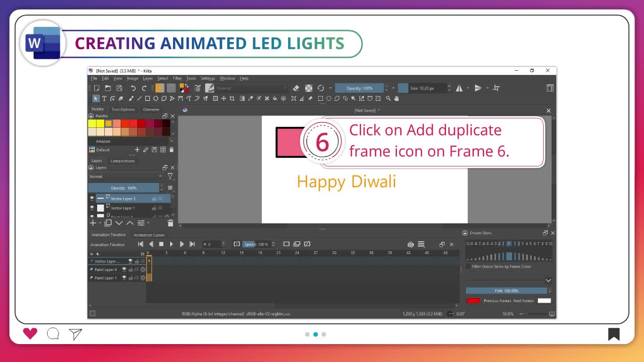644x362 pixels.
Task: Select the Fill bucket tool
Action: (x=275, y=99)
